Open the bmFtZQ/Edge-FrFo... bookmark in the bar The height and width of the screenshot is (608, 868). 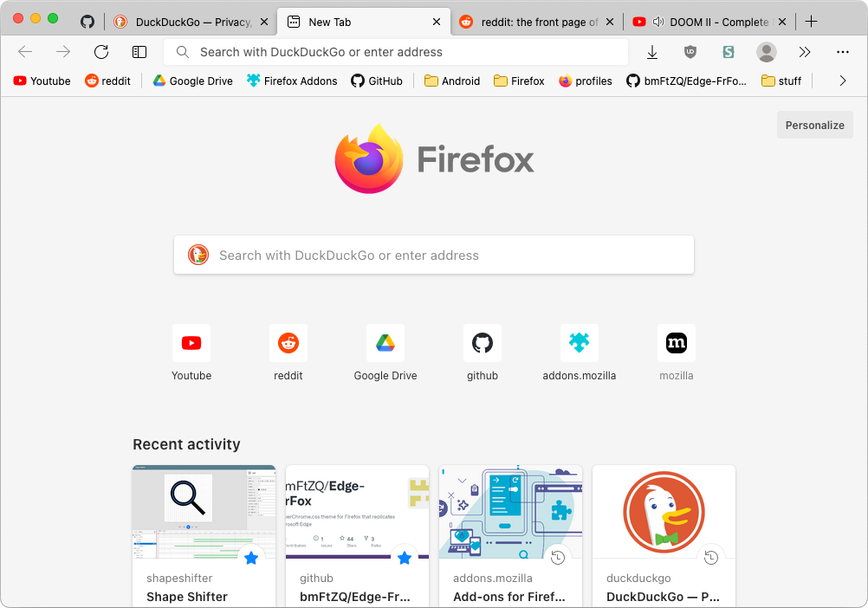[686, 81]
